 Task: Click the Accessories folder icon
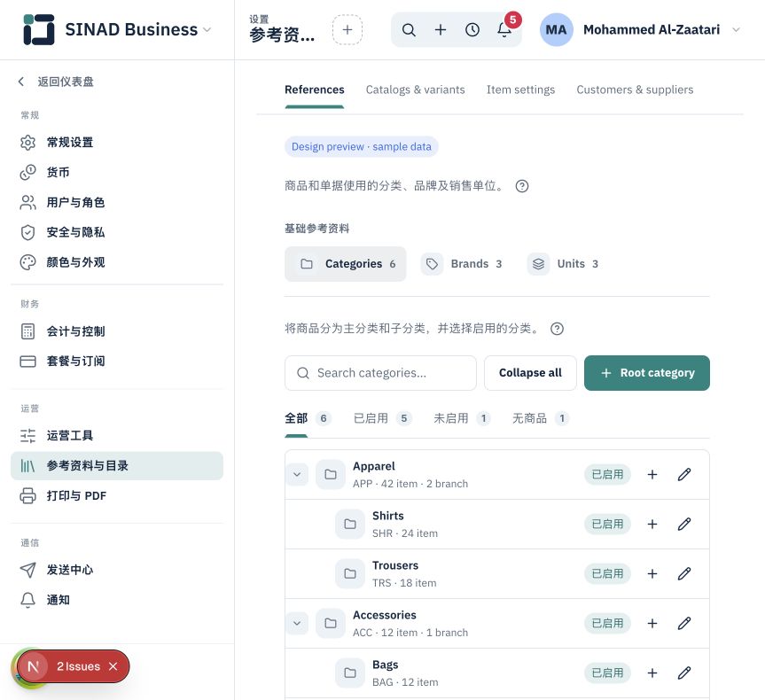pyautogui.click(x=331, y=624)
